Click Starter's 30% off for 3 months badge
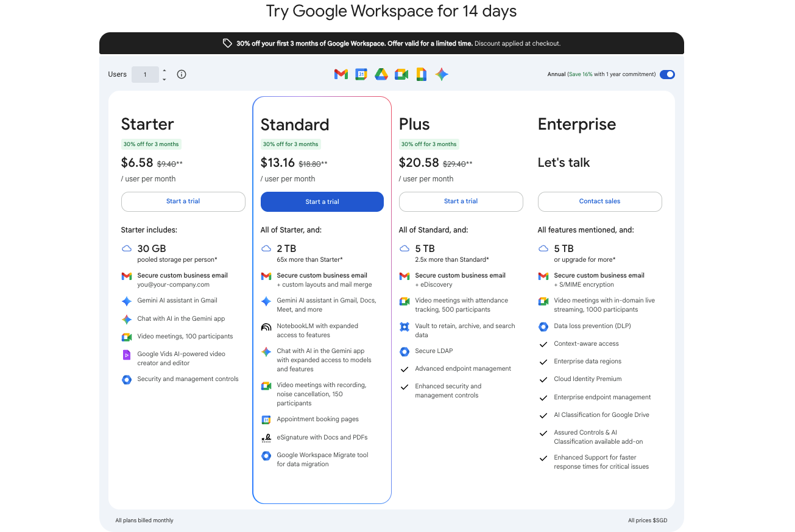Image resolution: width=795 pixels, height=532 pixels. [151, 144]
